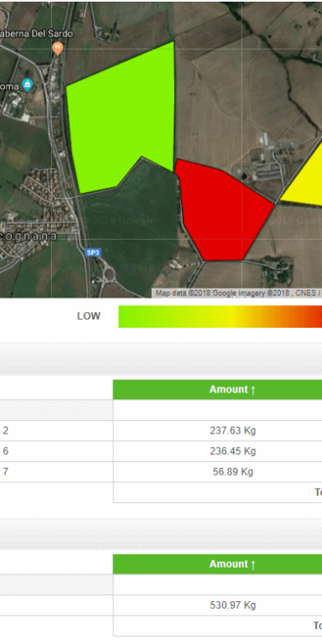The height and width of the screenshot is (644, 322).
Task: Select the yellow field polygon
Action: [304, 177]
